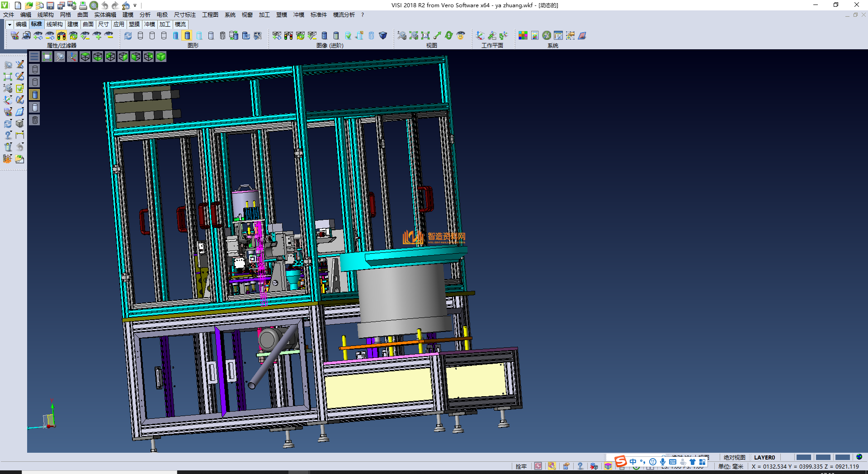Click the Print icon in quick access bar
This screenshot has height=474, width=868.
83,5
